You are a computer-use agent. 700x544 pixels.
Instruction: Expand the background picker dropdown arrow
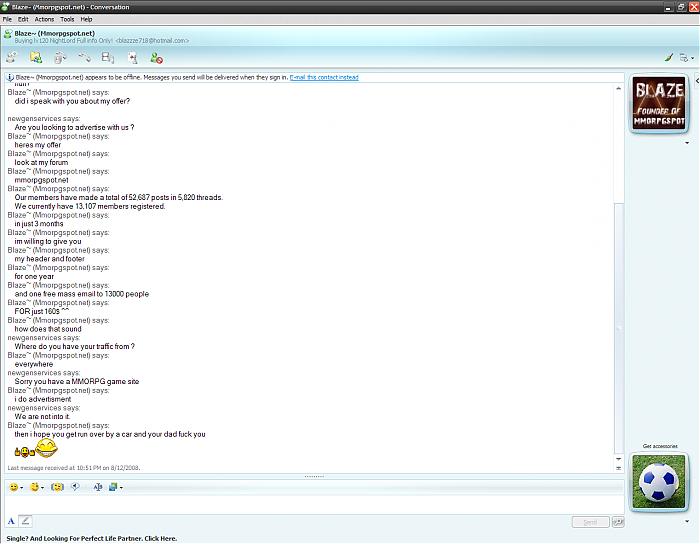(121, 488)
